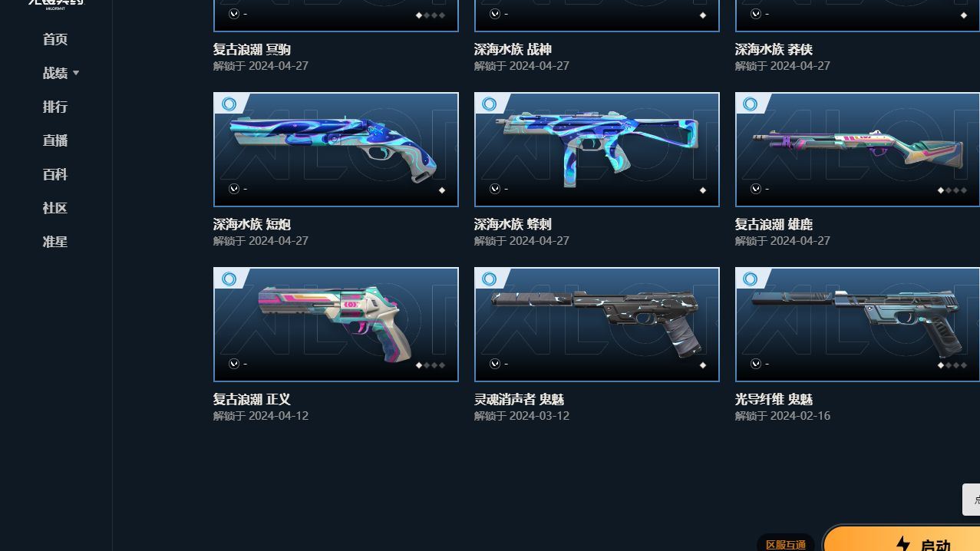
Task: Open 直播 from the sidebar
Action: (x=55, y=140)
